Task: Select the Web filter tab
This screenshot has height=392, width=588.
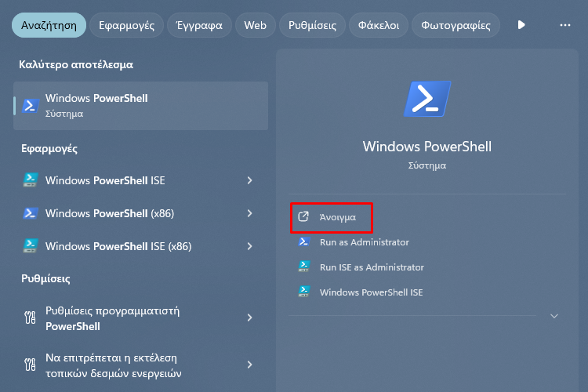Action: coord(255,25)
